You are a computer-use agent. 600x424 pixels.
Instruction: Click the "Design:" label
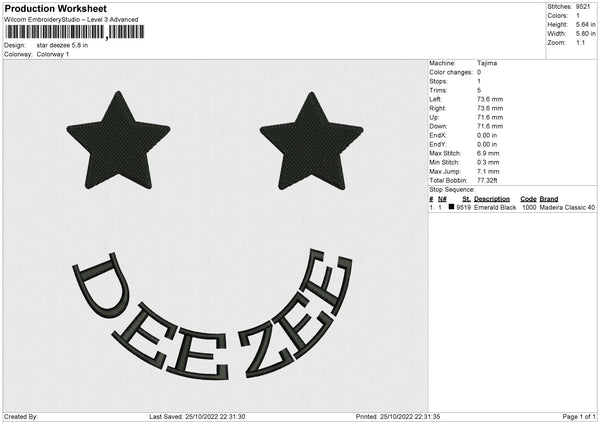15,45
